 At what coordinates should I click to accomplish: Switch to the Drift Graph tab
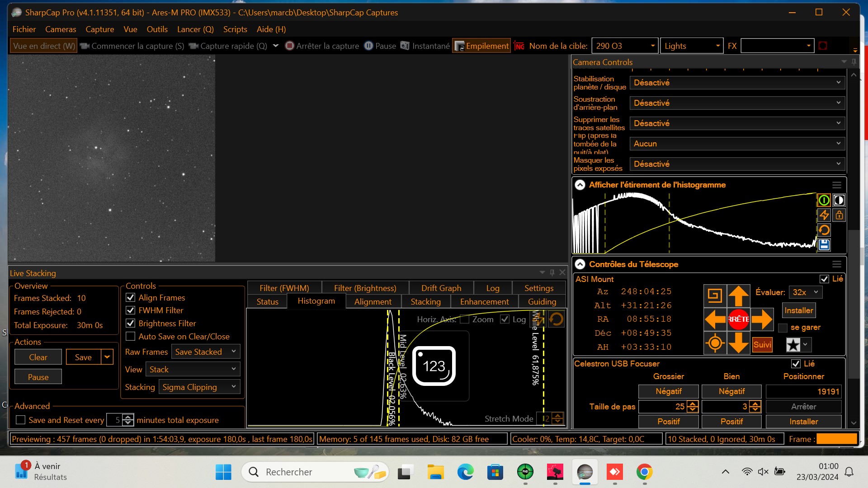tap(441, 288)
